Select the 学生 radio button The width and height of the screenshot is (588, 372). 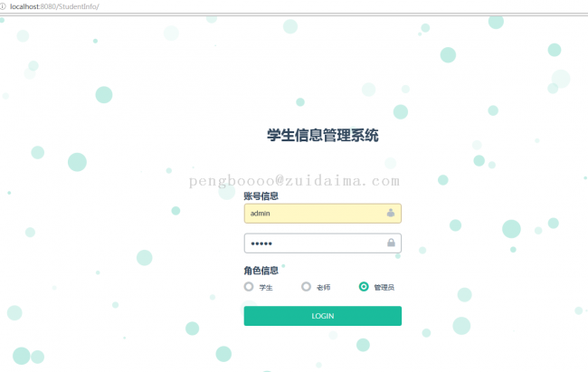point(249,287)
